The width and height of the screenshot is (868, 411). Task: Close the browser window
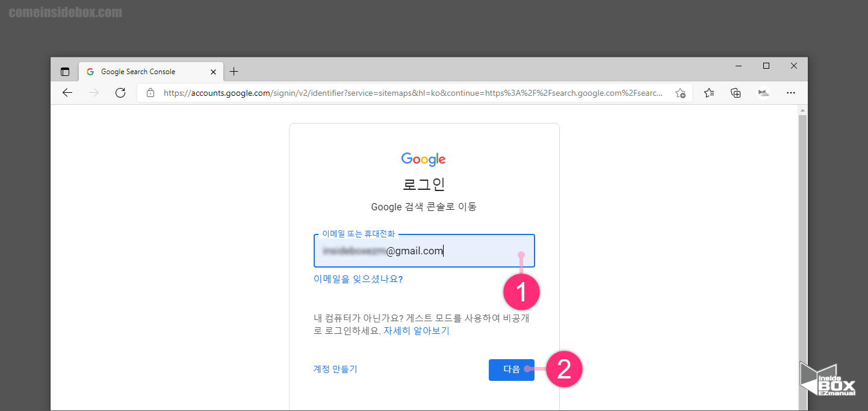pyautogui.click(x=794, y=66)
